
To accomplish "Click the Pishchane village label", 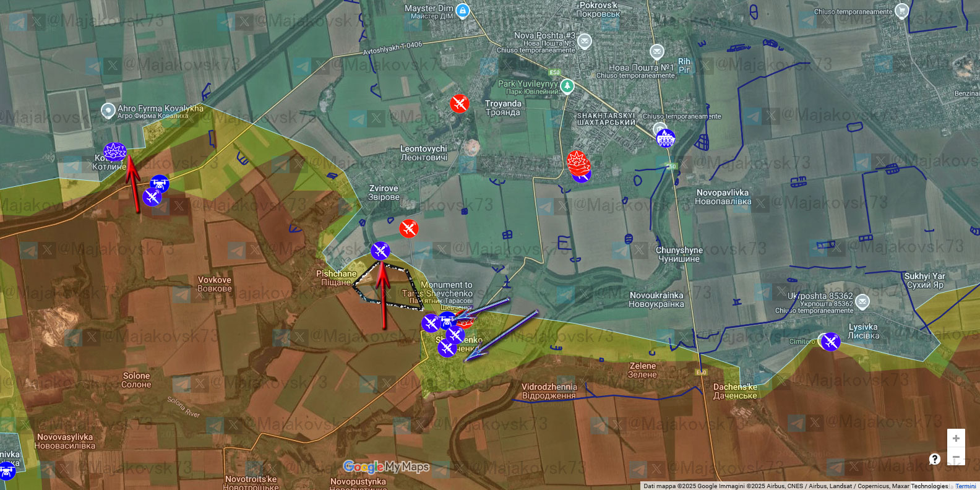I will point(337,278).
